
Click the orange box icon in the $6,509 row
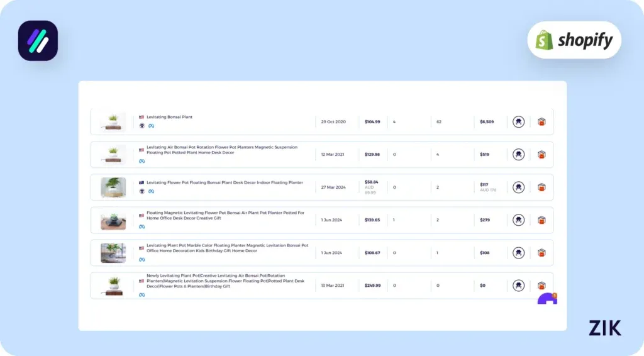541,121
